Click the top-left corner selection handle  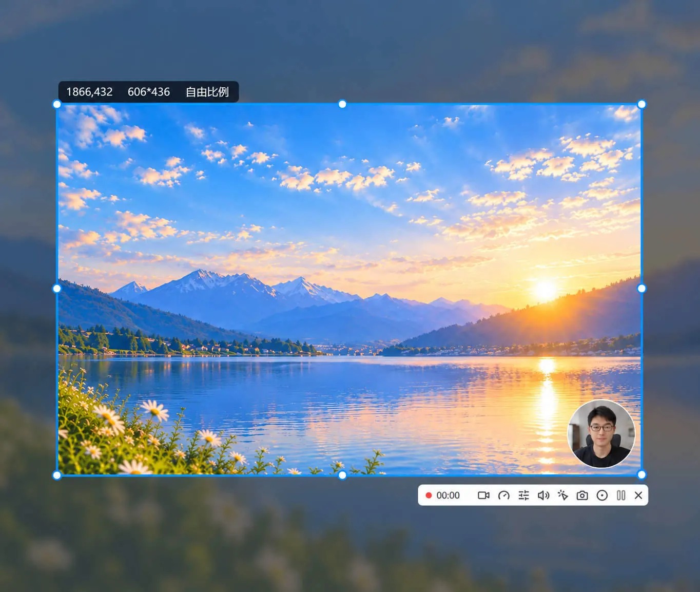(x=57, y=104)
